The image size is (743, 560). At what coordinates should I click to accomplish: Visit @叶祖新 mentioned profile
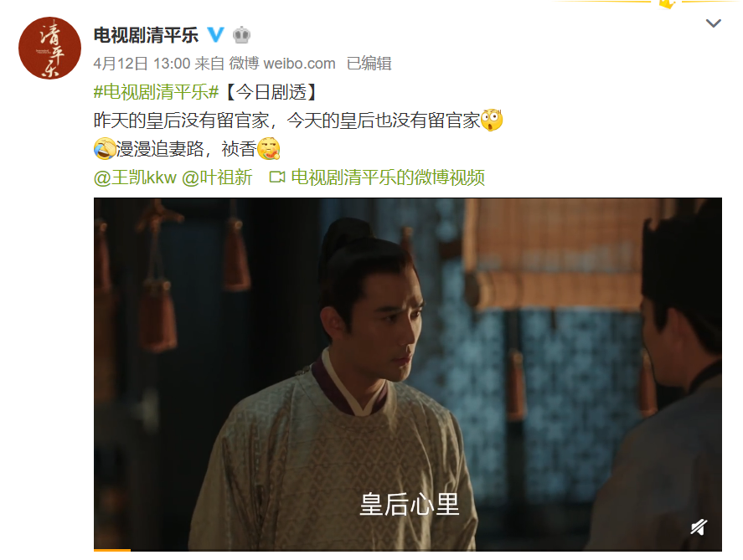tap(217, 177)
